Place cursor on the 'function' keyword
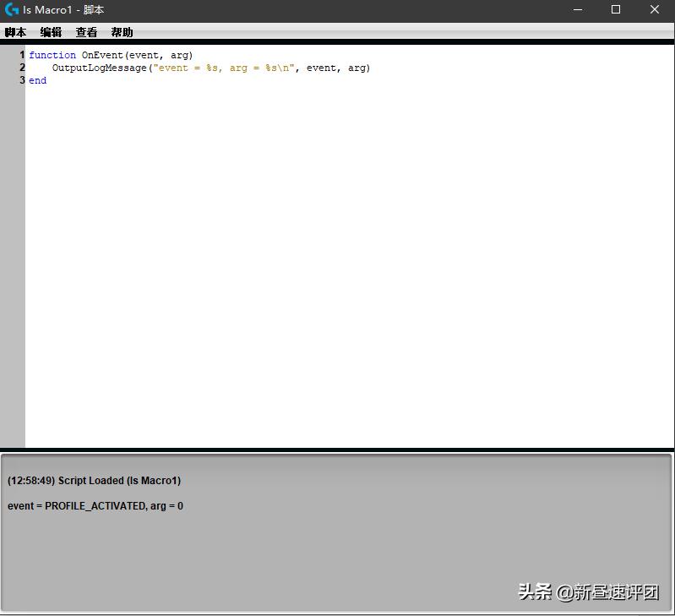 [52, 55]
